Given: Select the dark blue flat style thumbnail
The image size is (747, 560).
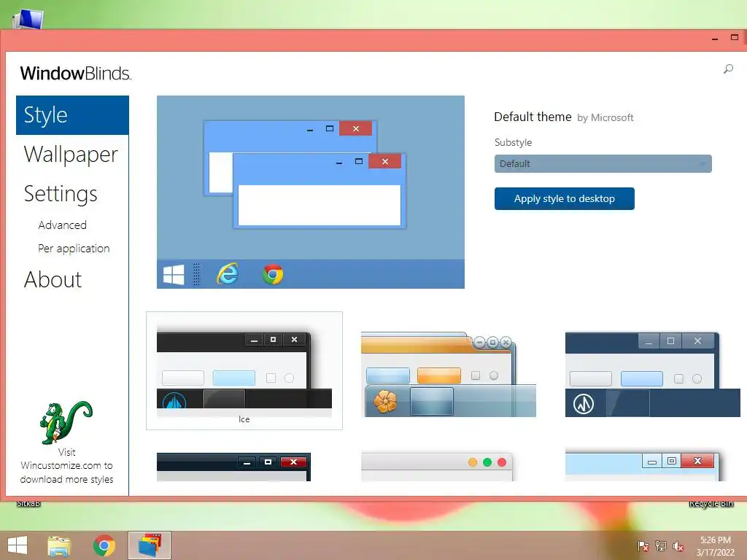Looking at the screenshot, I should (x=652, y=374).
